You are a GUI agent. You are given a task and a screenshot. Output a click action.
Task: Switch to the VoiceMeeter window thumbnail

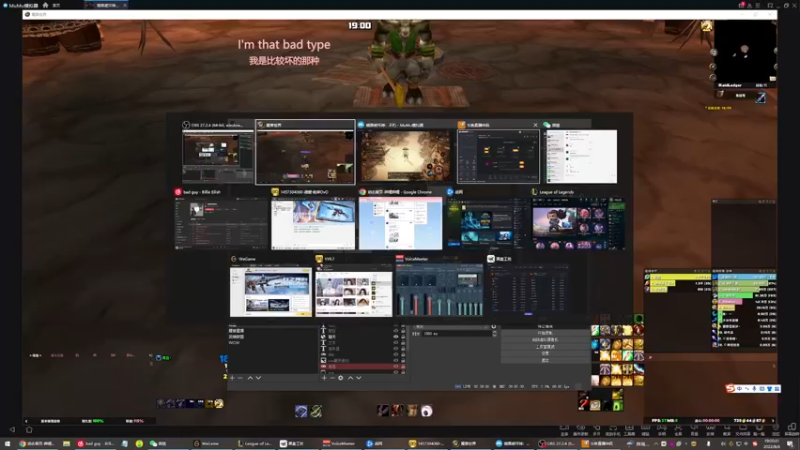point(439,290)
